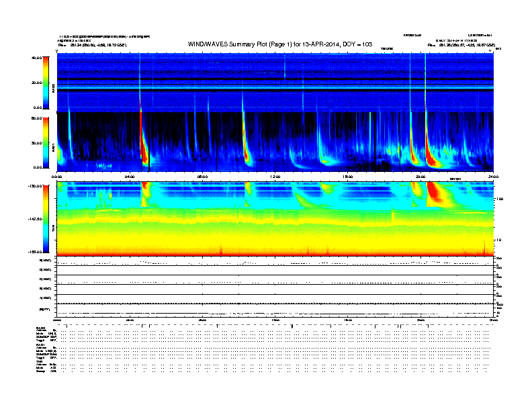Click the 12:00 tick label below RAD1 spectrogram

pyautogui.click(x=275, y=177)
